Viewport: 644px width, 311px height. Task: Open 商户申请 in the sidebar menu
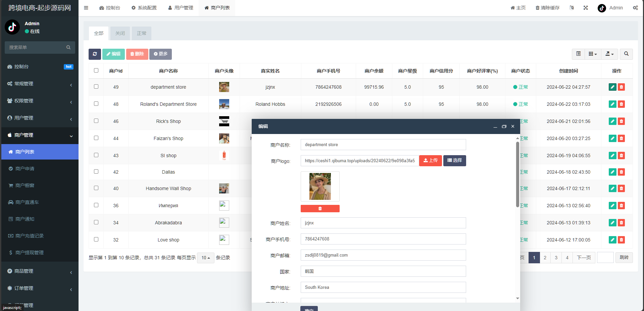click(25, 169)
